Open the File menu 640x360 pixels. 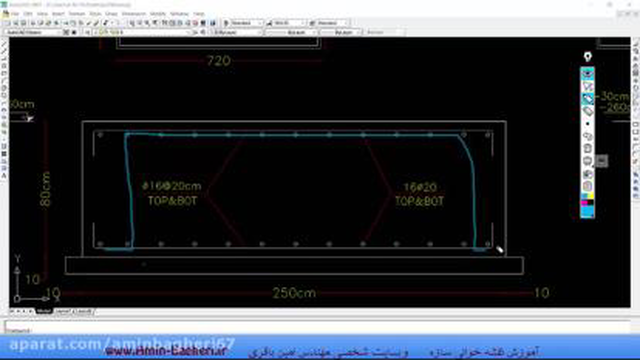click(15, 14)
